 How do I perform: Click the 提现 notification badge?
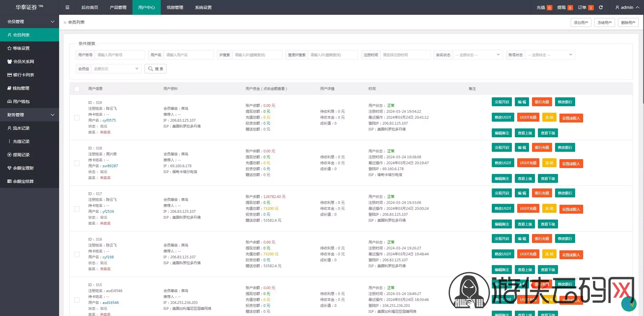[570, 8]
